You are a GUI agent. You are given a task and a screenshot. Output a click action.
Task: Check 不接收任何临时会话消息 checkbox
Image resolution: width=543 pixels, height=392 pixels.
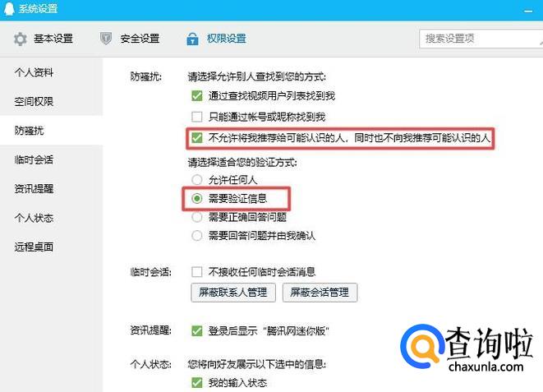pyautogui.click(x=197, y=272)
